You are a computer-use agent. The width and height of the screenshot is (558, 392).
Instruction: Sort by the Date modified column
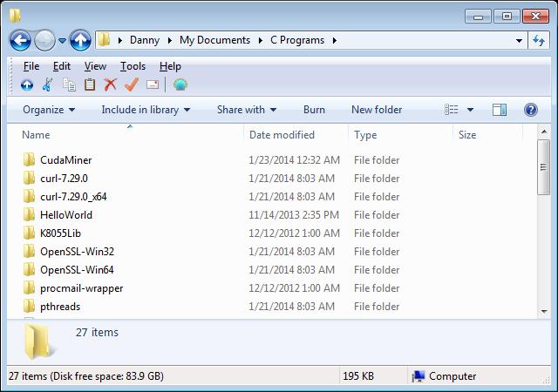[x=282, y=135]
